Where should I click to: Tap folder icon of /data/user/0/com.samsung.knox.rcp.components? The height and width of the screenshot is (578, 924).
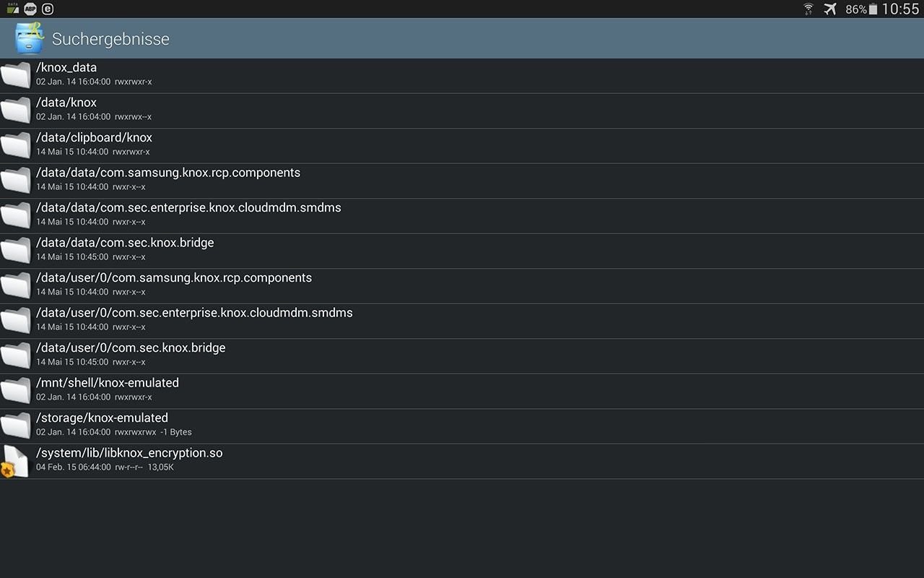click(15, 285)
